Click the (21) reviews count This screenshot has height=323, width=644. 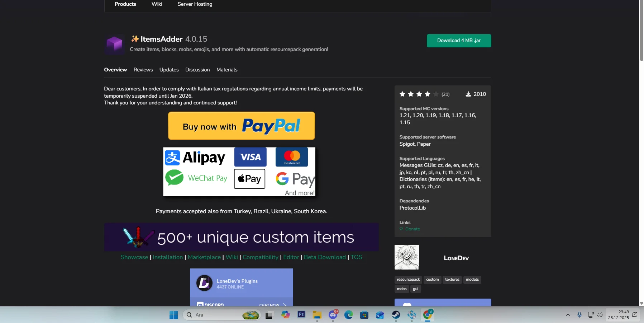click(x=445, y=94)
